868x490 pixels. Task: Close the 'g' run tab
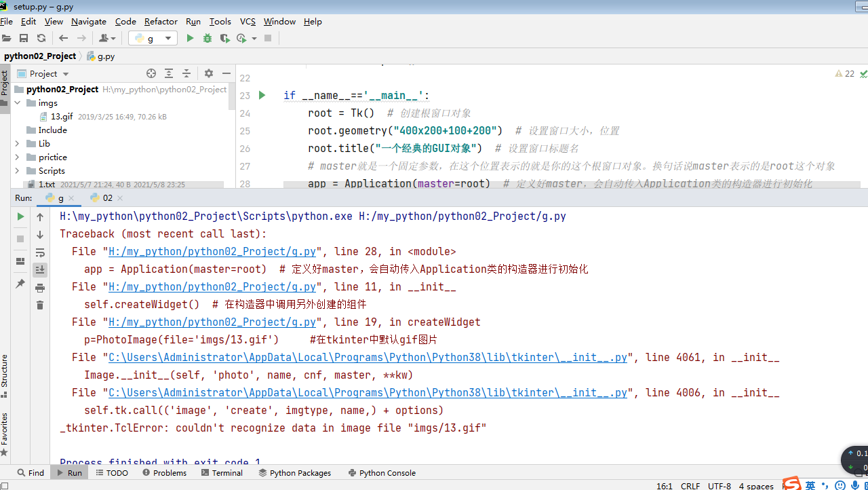(72, 198)
